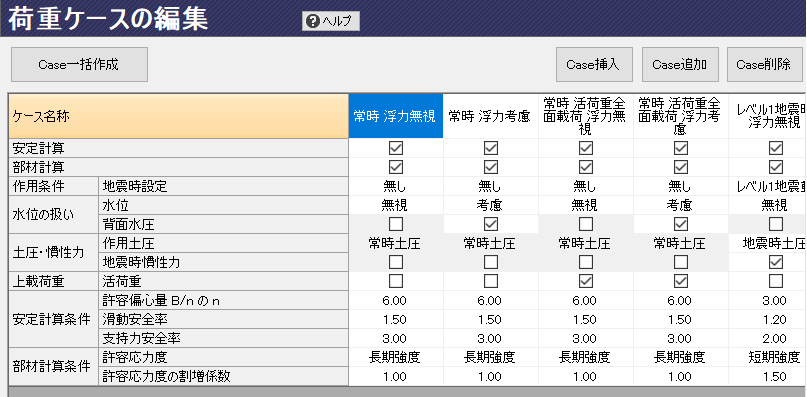
Task: Open 地震時設定 value for 常時 浮力考慮
Action: (x=490, y=186)
